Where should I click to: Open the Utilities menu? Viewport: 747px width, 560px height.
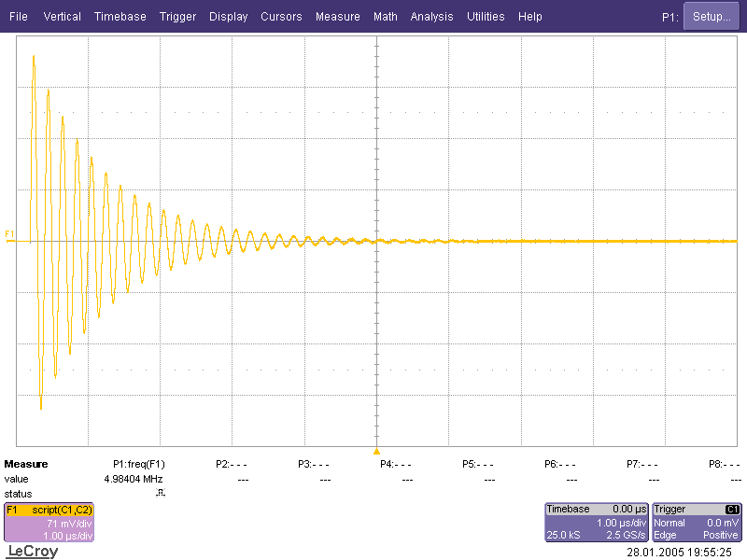pos(486,17)
